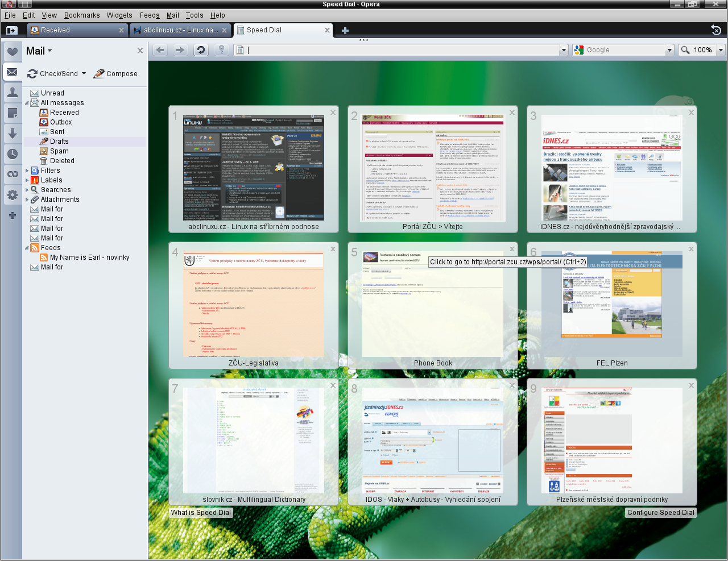Click the Forward navigation arrow
This screenshot has width=728, height=561.
click(180, 50)
